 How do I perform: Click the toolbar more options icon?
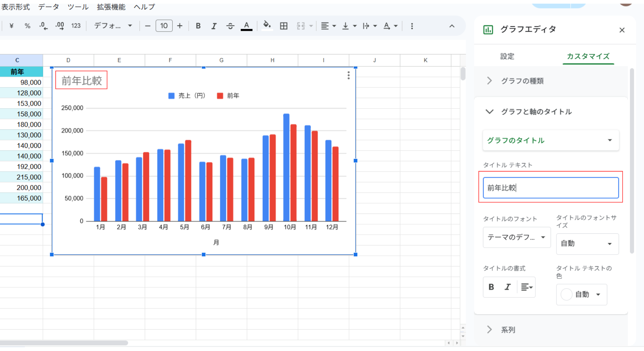coord(412,26)
